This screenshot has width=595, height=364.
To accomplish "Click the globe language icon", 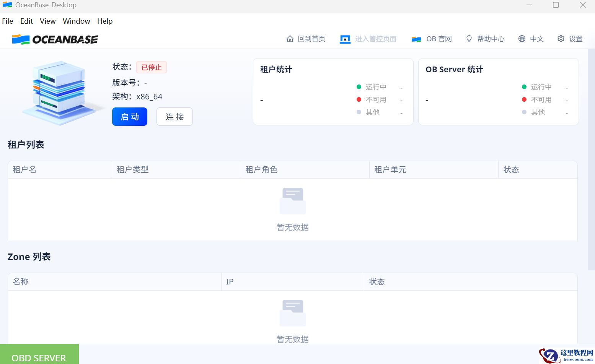I will pyautogui.click(x=522, y=39).
